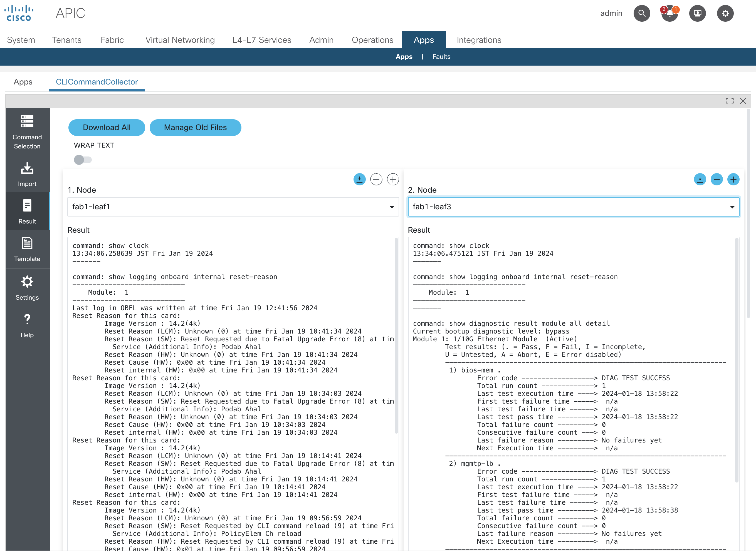
Task: Open the Operations menu
Action: (x=372, y=40)
